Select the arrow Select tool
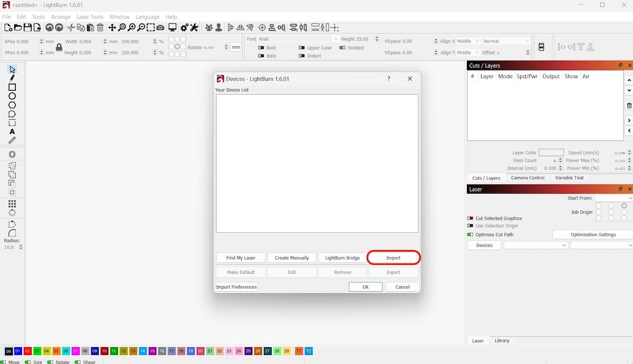This screenshot has height=364, width=633. tap(12, 70)
